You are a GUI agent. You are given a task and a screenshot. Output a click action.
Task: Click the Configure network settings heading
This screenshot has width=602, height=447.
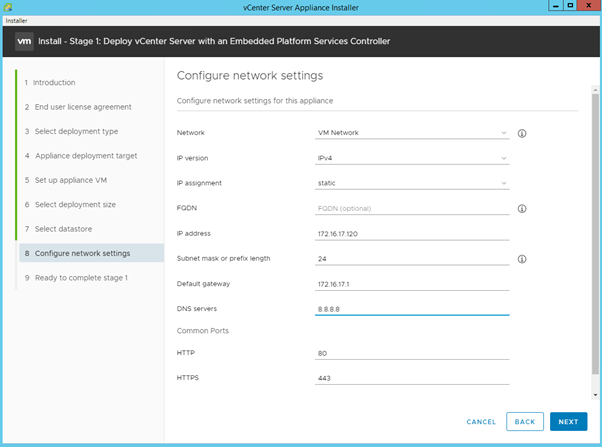[250, 76]
